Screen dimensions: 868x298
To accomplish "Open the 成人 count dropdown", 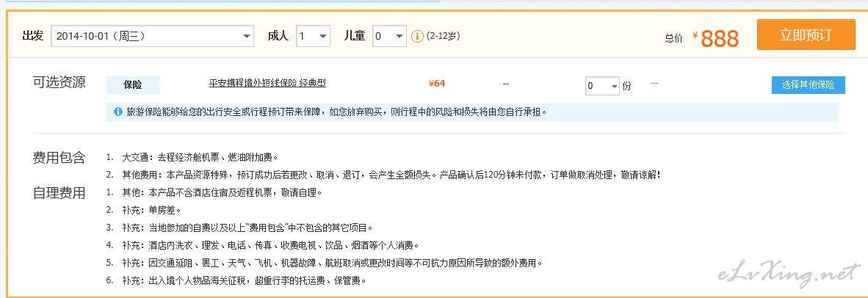I will pos(313,37).
